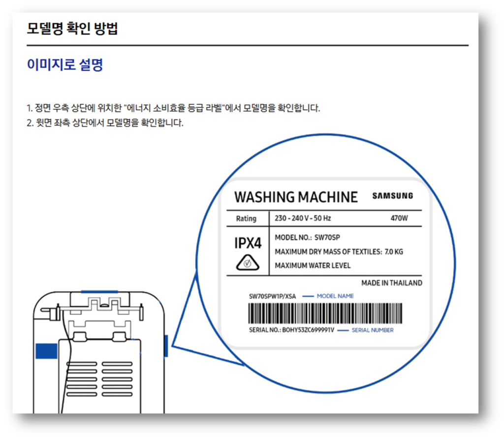Image resolution: width=504 pixels, height=439 pixels.
Task: Click the '230 - 240 V - 50 Hz' value
Action: tap(303, 218)
